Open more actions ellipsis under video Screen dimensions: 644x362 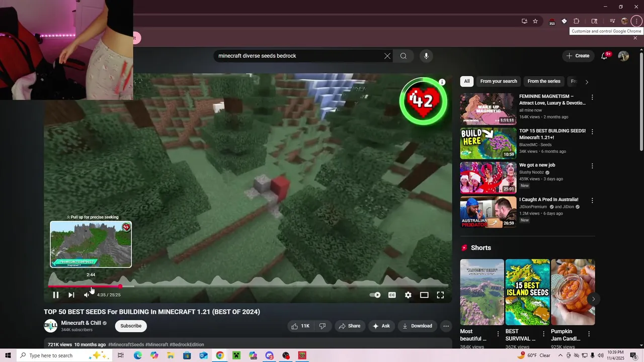point(446,326)
